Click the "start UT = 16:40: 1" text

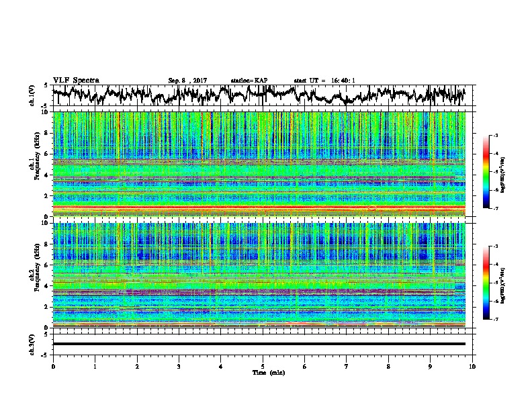tap(324, 81)
